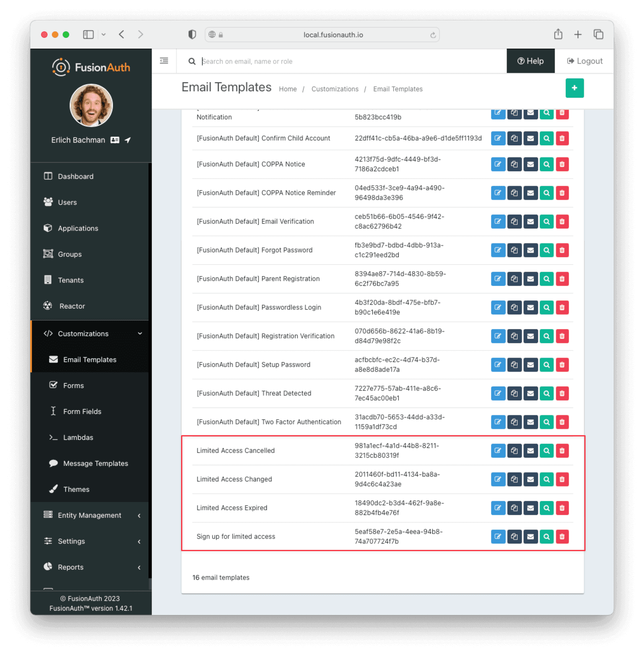Click the Groups sidebar icon

tap(48, 254)
